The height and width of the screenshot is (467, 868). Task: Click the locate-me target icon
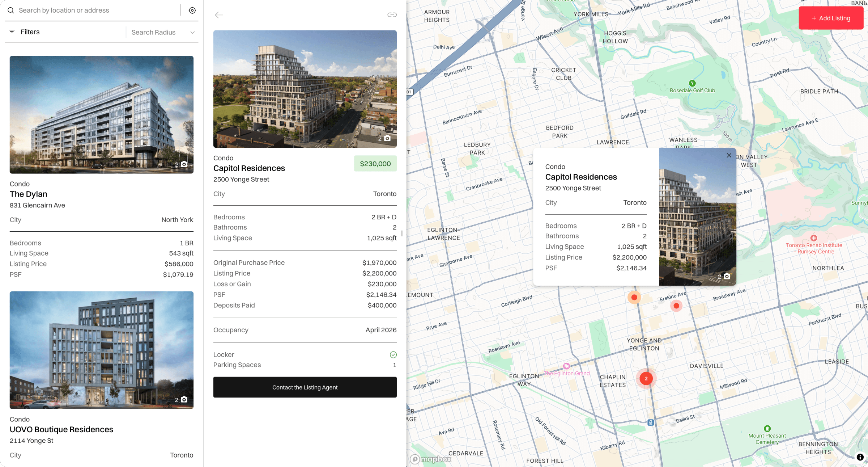tap(192, 10)
